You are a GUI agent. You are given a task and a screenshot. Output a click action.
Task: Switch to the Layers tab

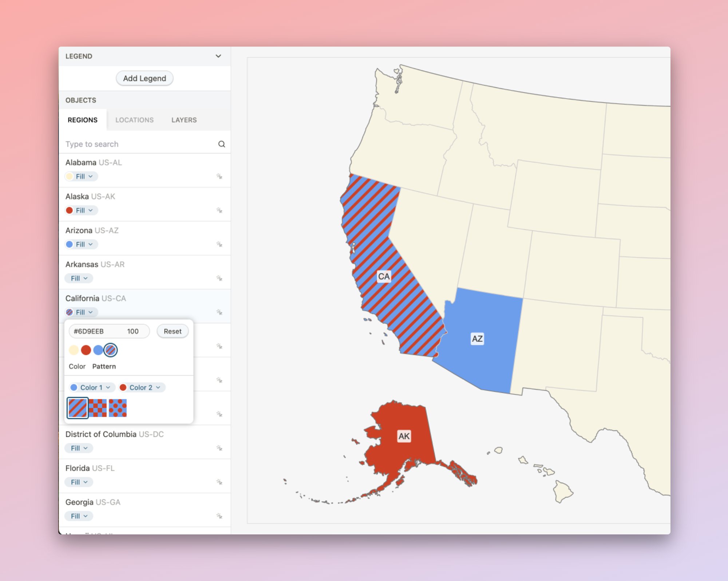(x=184, y=120)
